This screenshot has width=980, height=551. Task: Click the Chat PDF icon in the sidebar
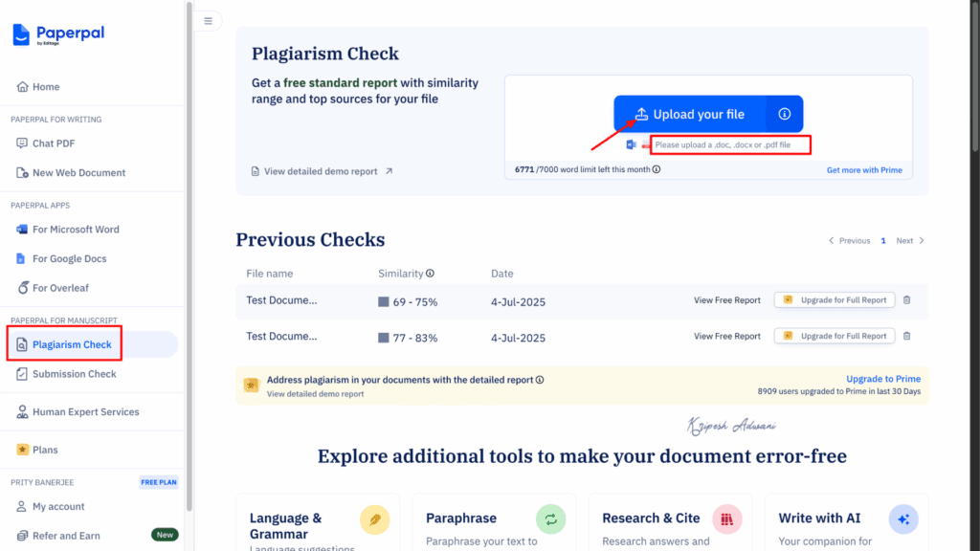pyautogui.click(x=23, y=143)
